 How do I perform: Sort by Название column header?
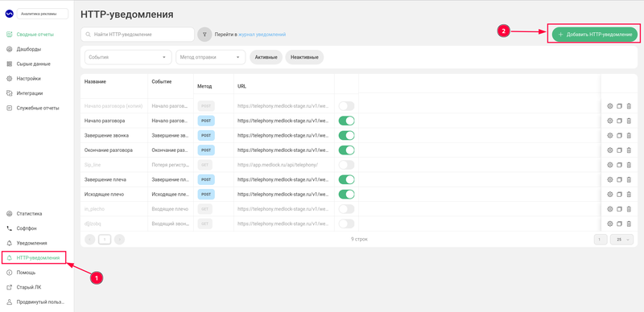tap(95, 82)
